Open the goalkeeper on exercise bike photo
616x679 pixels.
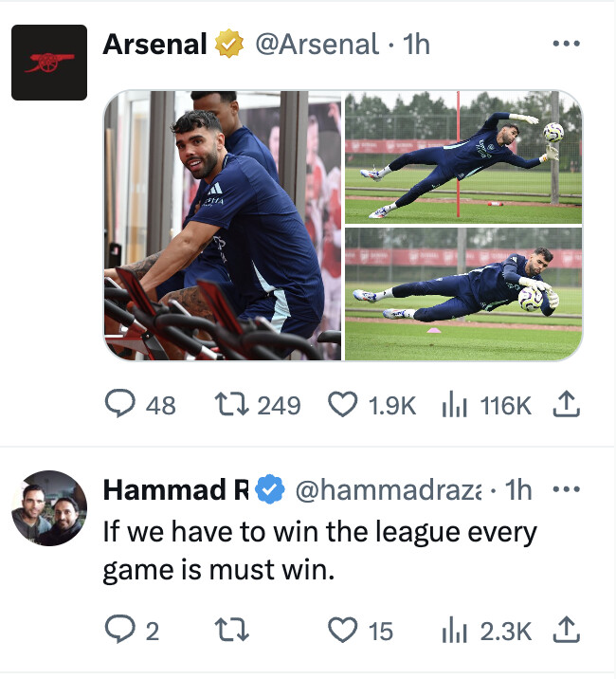click(x=223, y=225)
